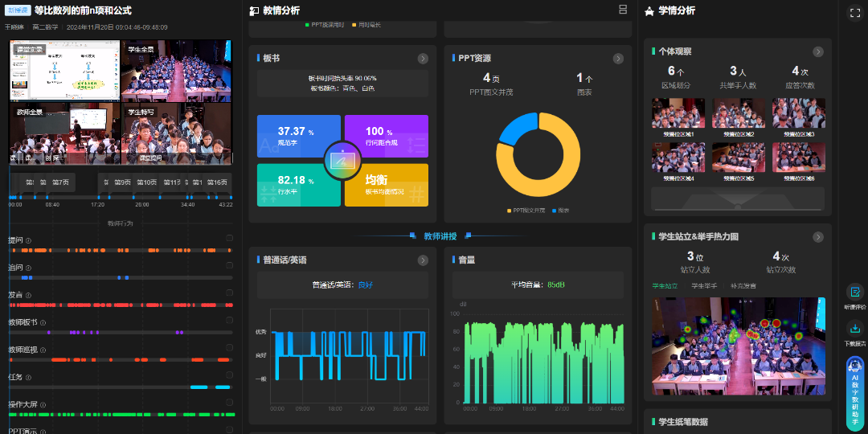This screenshot has height=434, width=868.
Task: Enter fullscreen mode via corner icon
Action: point(854,13)
